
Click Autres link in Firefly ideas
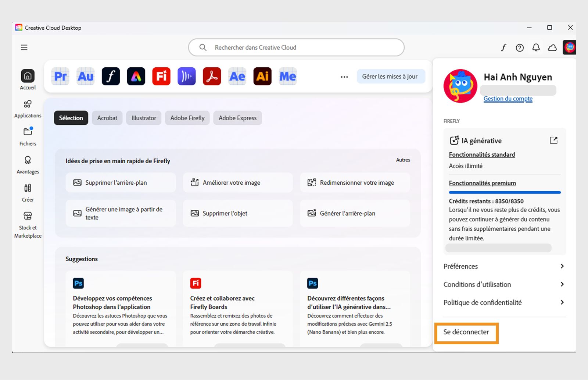403,160
